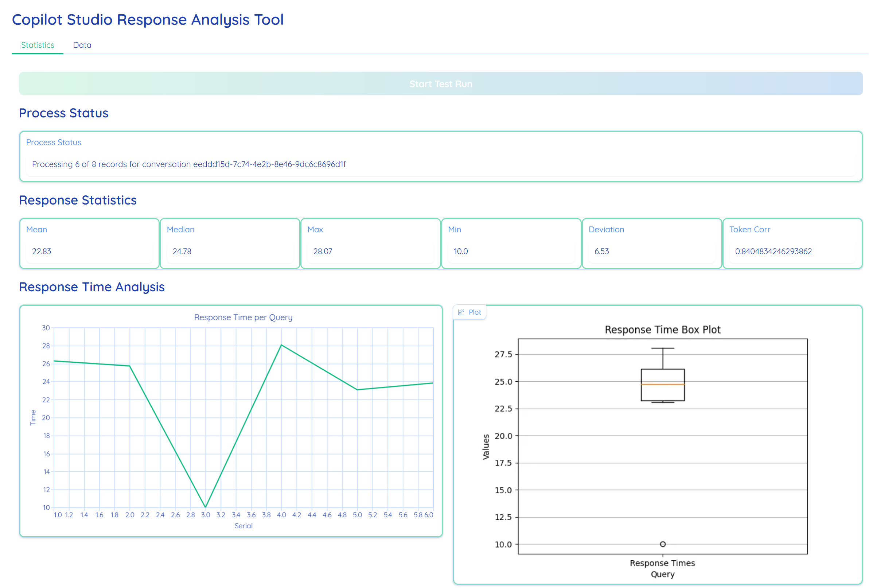Switch to the Data tab
The width and height of the screenshot is (873, 588).
click(82, 45)
